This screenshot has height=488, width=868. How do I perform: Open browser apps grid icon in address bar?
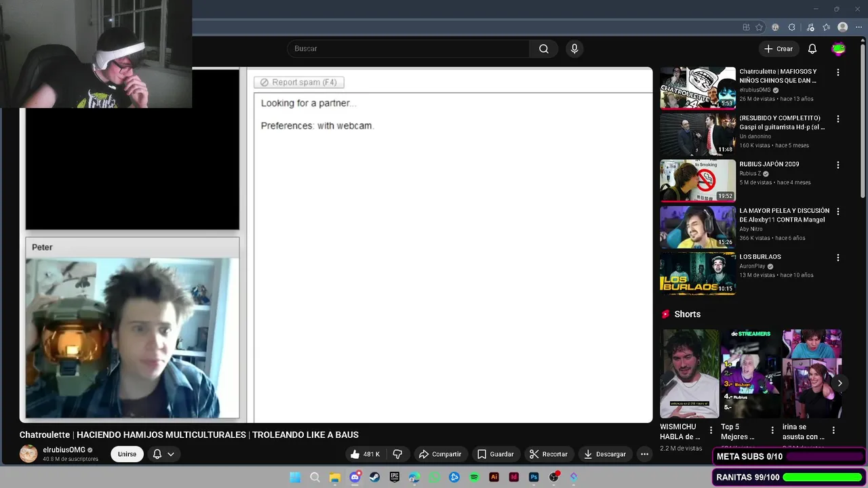click(746, 28)
